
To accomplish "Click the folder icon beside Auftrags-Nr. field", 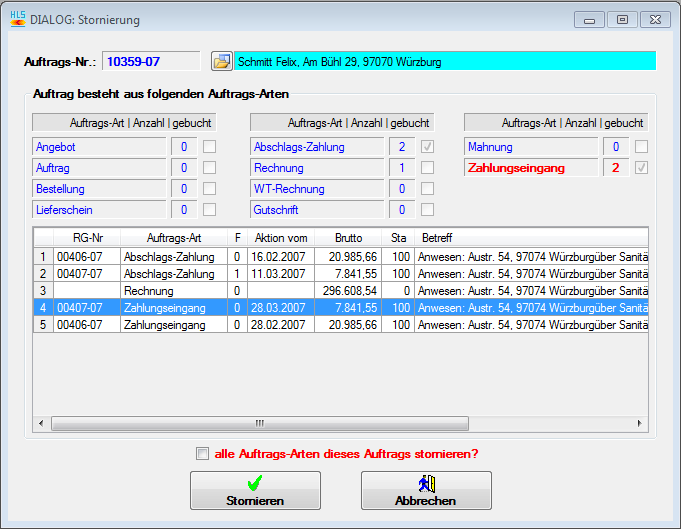I will coord(222,61).
